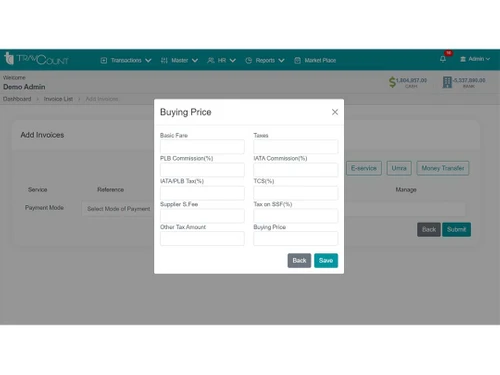This screenshot has width=500, height=375.
Task: Click the Manage column header
Action: point(406,190)
